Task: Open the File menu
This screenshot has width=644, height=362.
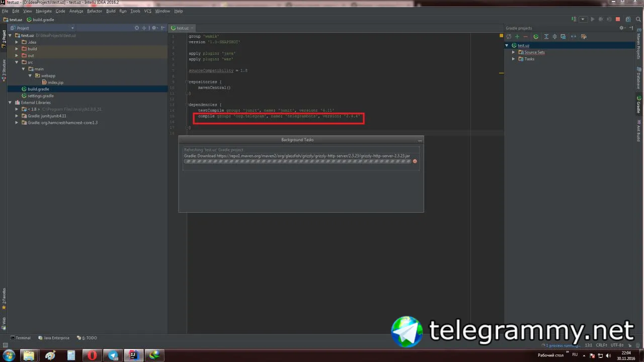Action: coord(5,11)
